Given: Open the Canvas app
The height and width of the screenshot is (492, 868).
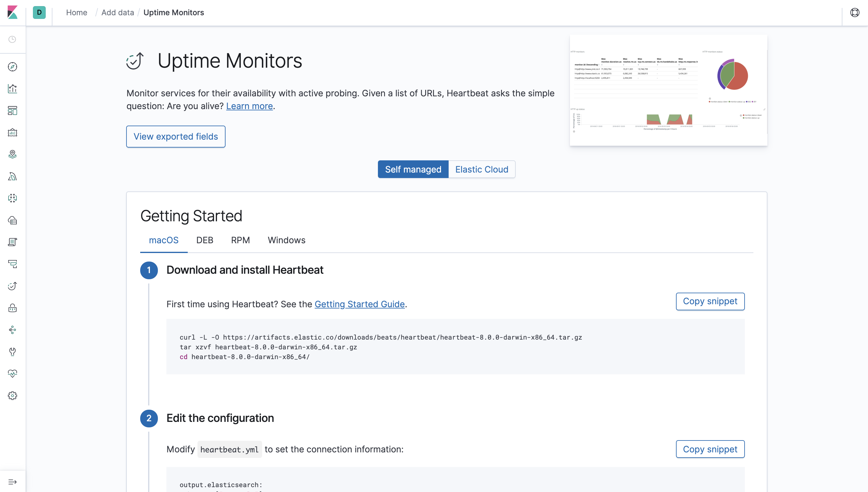Looking at the screenshot, I should coord(12,133).
